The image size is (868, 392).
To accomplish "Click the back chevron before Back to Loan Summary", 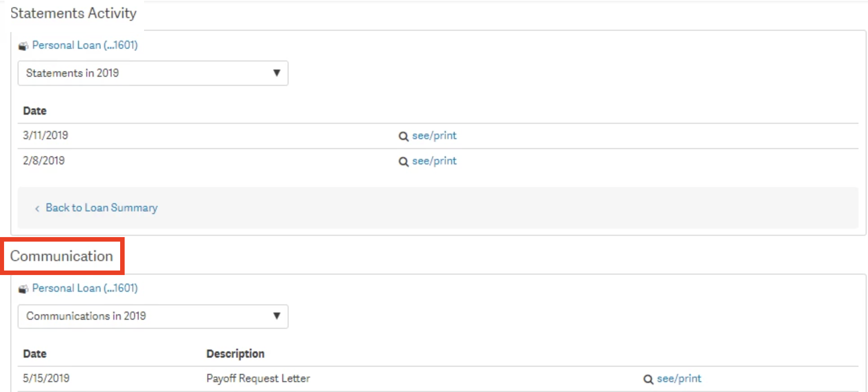I will (x=37, y=208).
